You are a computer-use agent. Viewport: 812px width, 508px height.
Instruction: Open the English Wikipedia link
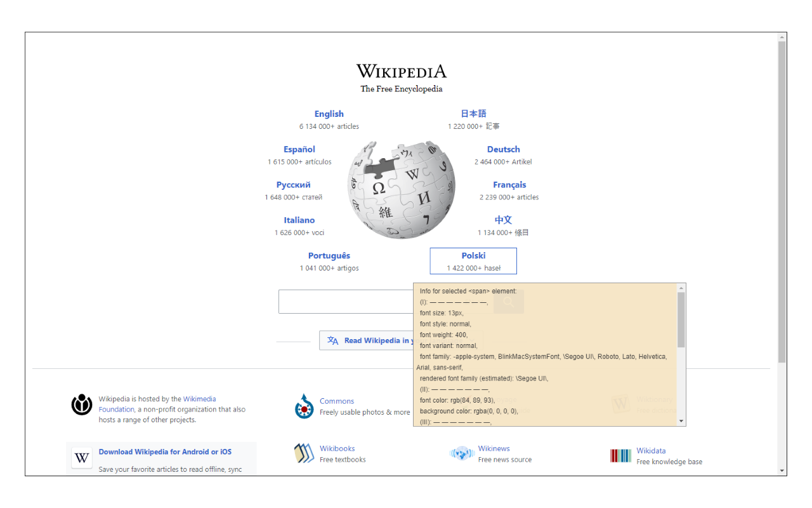(329, 114)
